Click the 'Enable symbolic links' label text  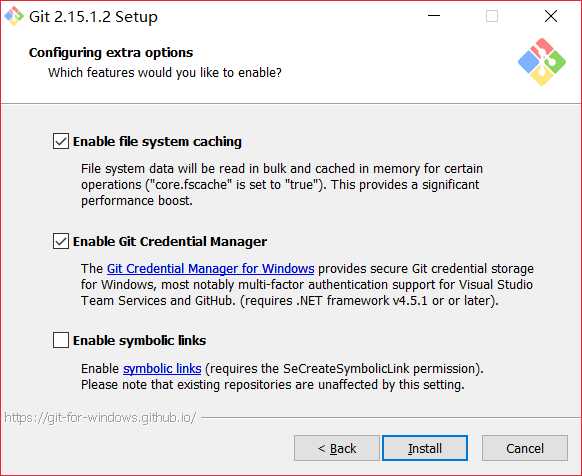(140, 340)
